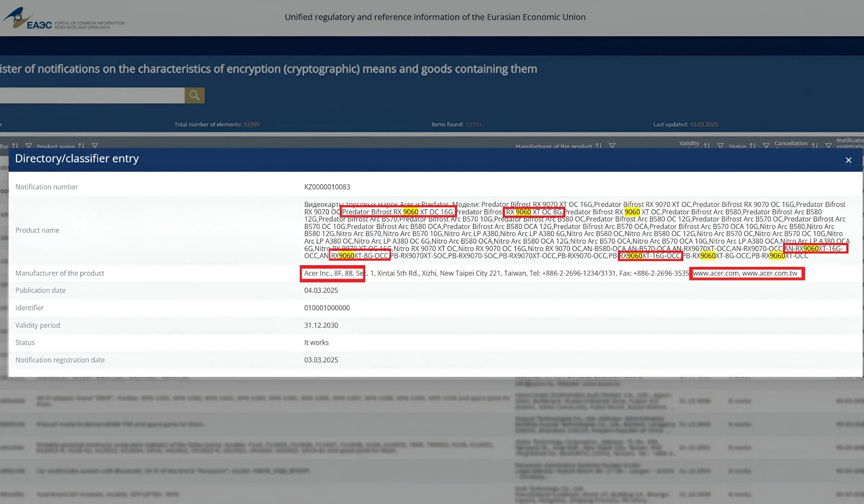864x504 pixels.
Task: Sort by Identifier column arrows
Action: (15, 146)
